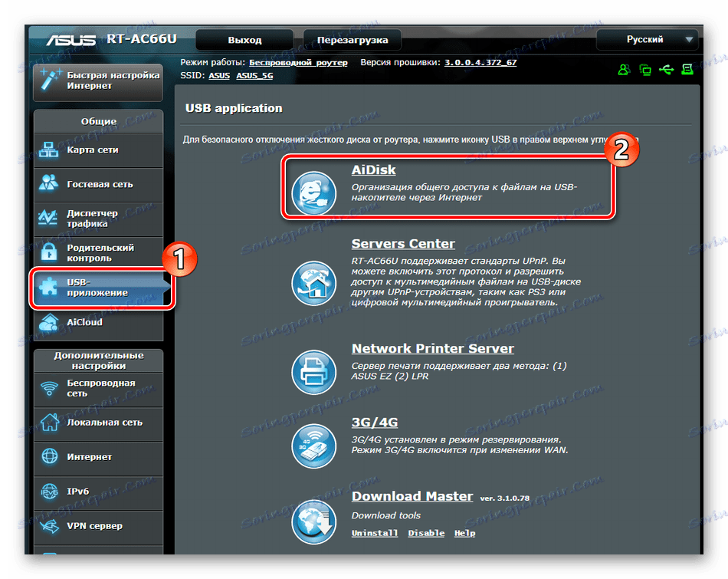Select AiCloud in the sidebar

coord(98,323)
